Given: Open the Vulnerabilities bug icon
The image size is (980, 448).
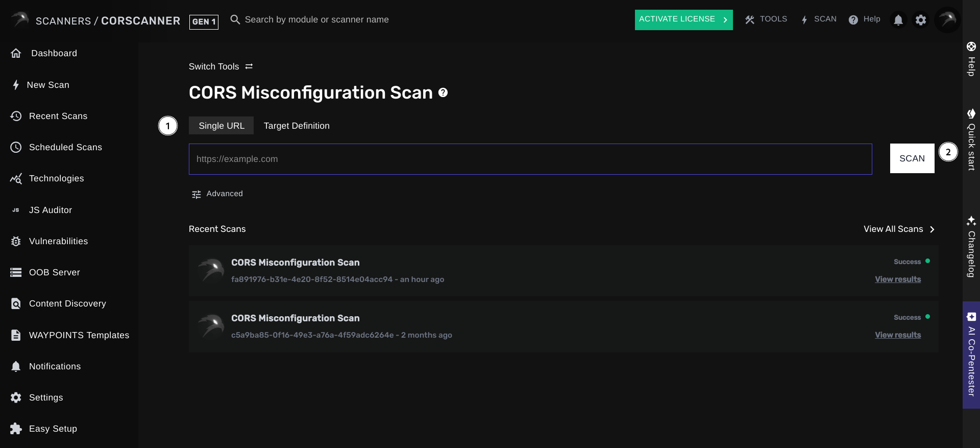Looking at the screenshot, I should [x=16, y=241].
